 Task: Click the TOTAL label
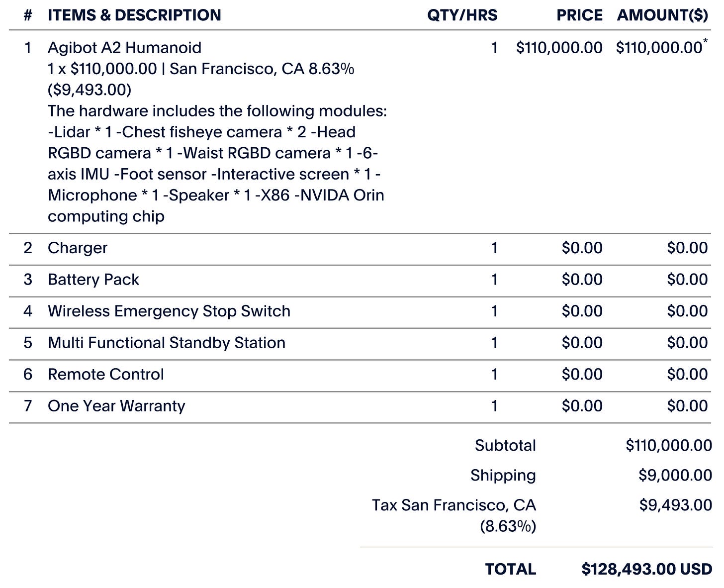pyautogui.click(x=510, y=569)
